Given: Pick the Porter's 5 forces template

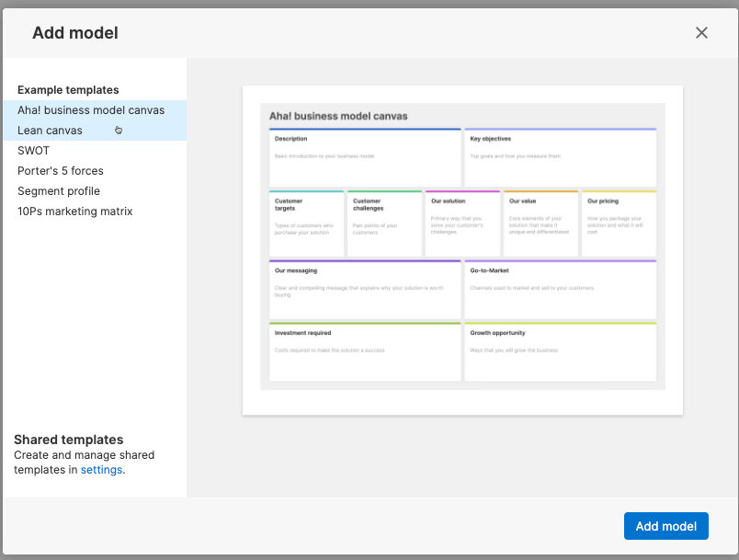Looking at the screenshot, I should pyautogui.click(x=95, y=171).
